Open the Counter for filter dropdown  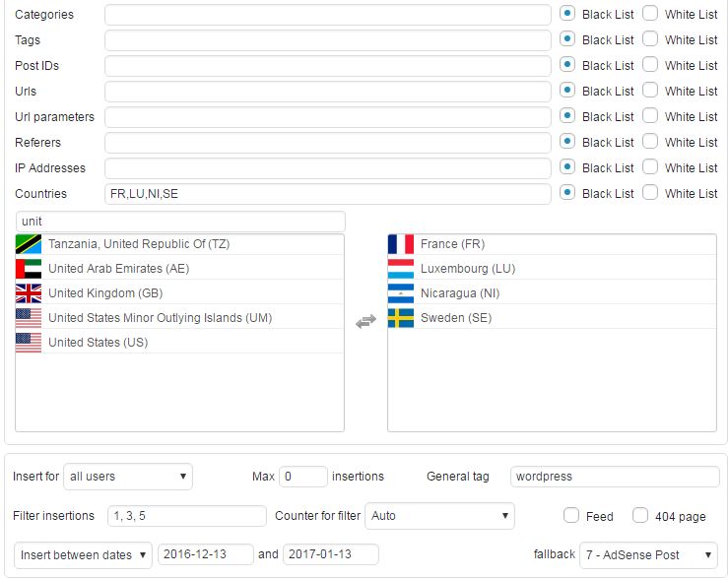[439, 516]
